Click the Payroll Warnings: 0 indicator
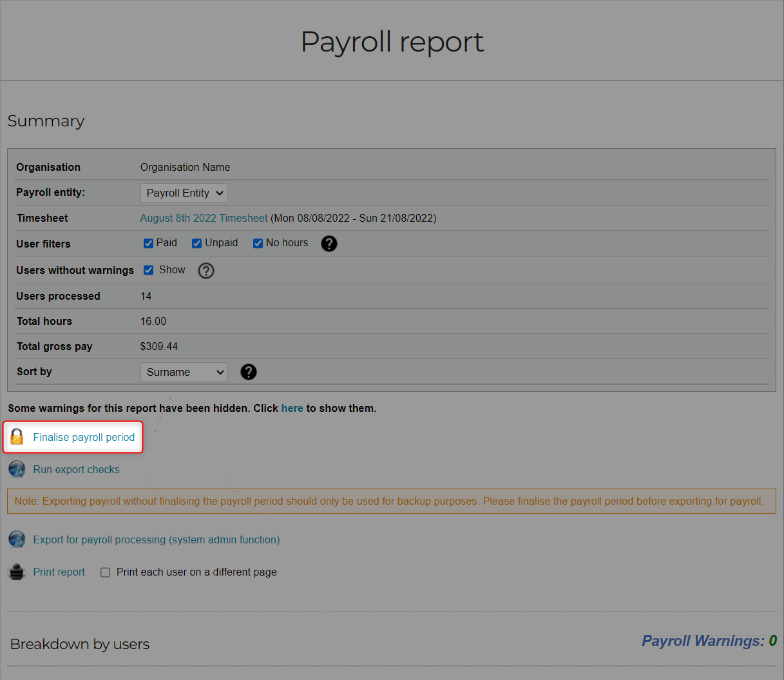This screenshot has width=784, height=680. [709, 641]
